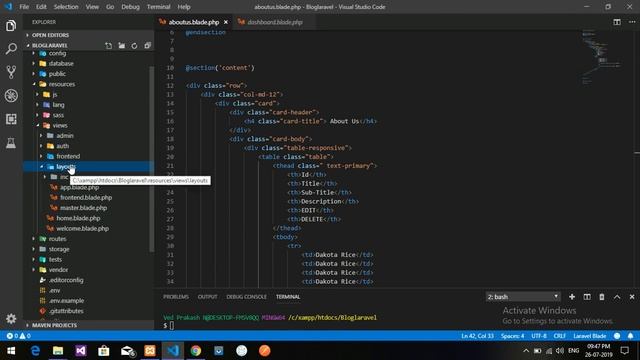Switch to the DEBUG CONSOLE tab
The width and height of the screenshot is (640, 360).
click(247, 297)
